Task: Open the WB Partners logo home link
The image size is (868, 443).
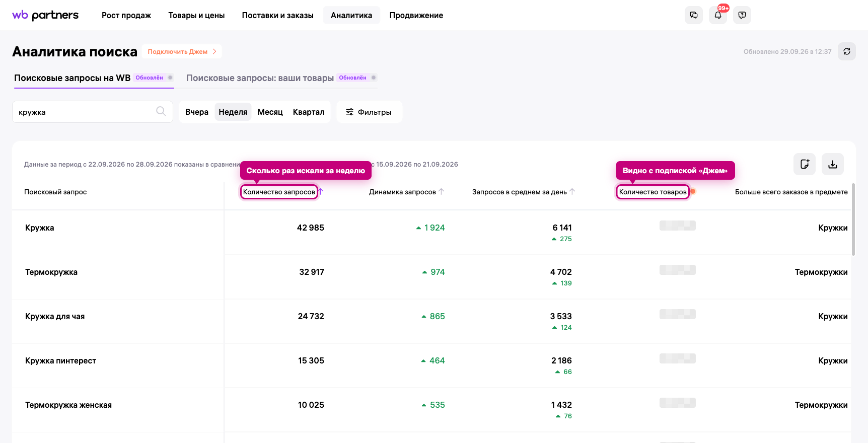Action: (x=45, y=15)
